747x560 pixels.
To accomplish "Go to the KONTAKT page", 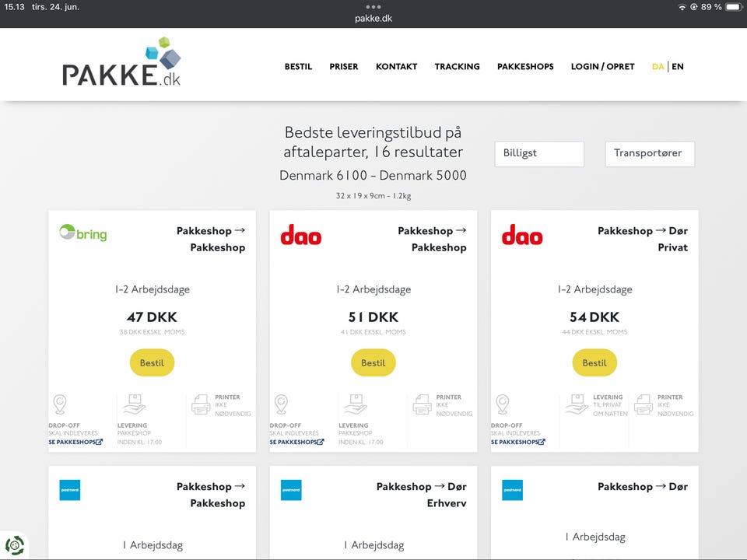I will coord(396,67).
